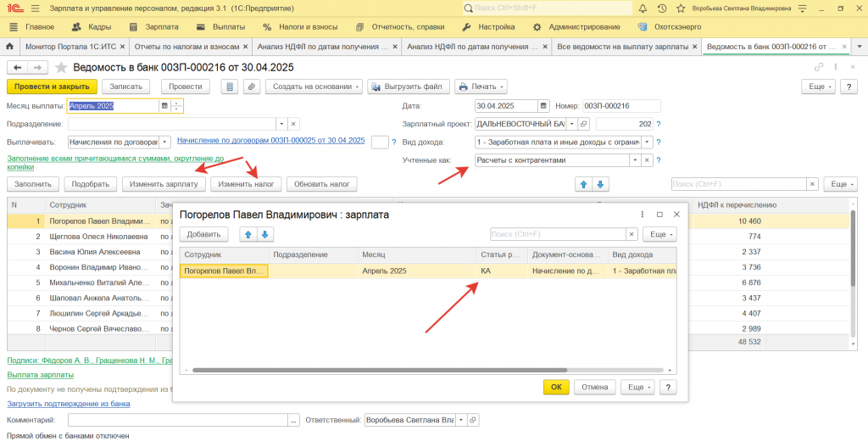Viewport: 868px width, 447px height.
Task: Confirm dialog with OK button
Action: [x=556, y=387]
